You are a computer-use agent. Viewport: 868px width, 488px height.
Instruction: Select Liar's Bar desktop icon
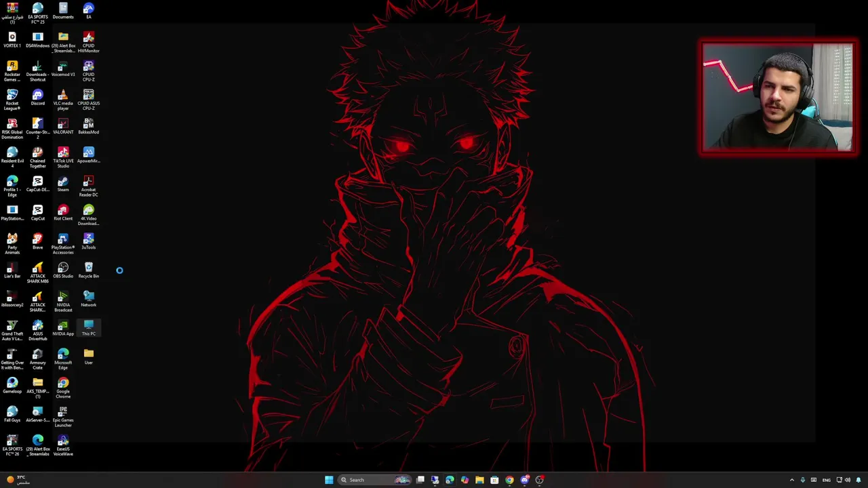pos(12,270)
